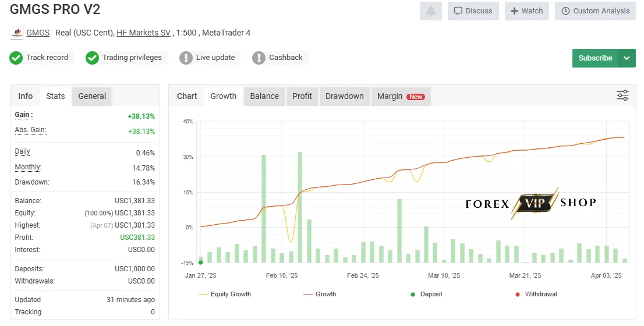
Task: Open the GMGS author link
Action: (38, 33)
